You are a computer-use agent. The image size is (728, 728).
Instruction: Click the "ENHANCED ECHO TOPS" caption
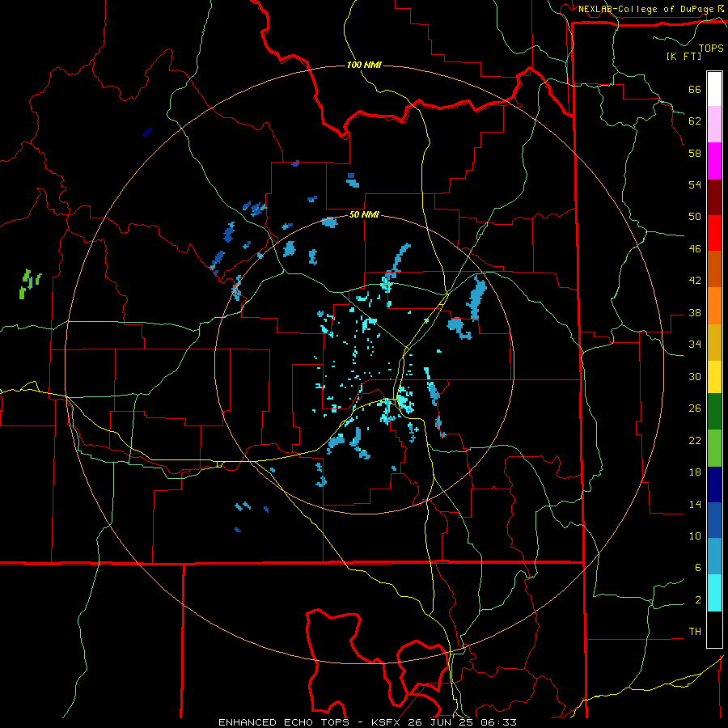click(x=284, y=722)
